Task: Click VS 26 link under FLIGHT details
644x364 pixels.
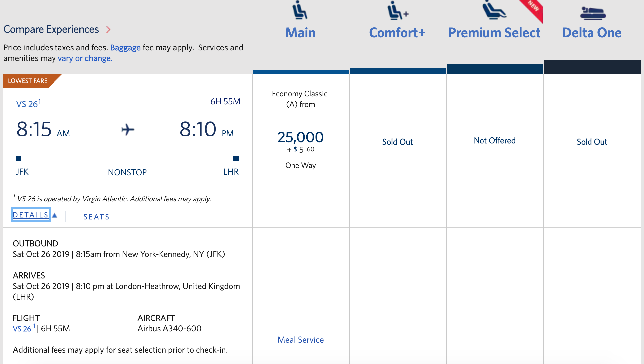Action: point(22,329)
